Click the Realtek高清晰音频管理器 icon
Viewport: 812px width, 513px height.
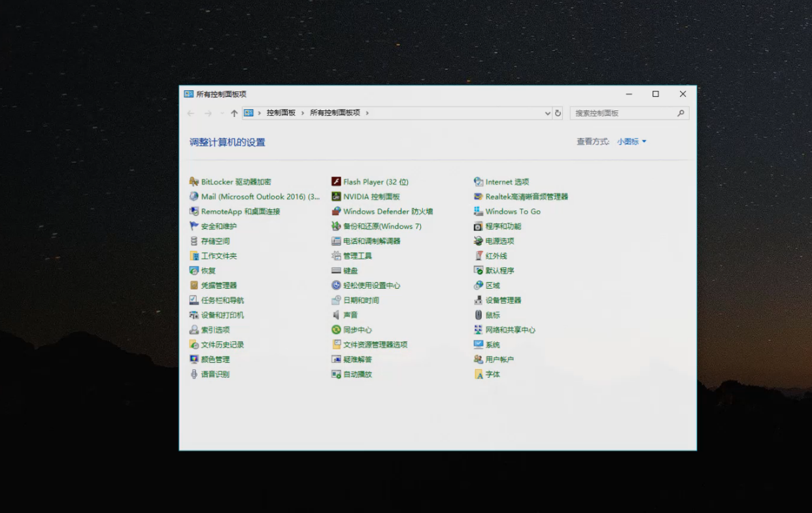[479, 197]
